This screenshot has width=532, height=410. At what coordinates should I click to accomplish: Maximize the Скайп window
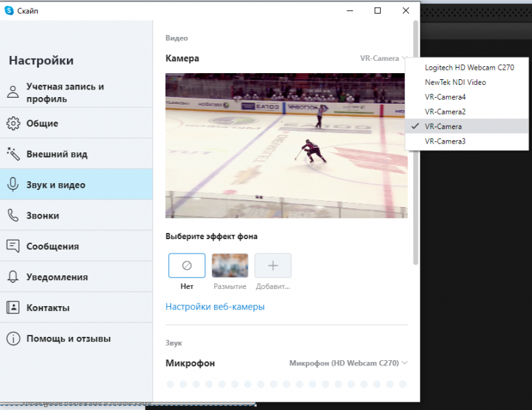pyautogui.click(x=377, y=10)
